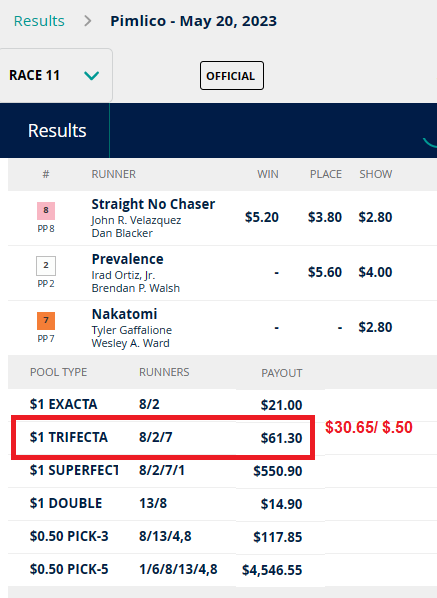
Task: Click the white number 2 saddlecloth badge
Action: tap(46, 265)
